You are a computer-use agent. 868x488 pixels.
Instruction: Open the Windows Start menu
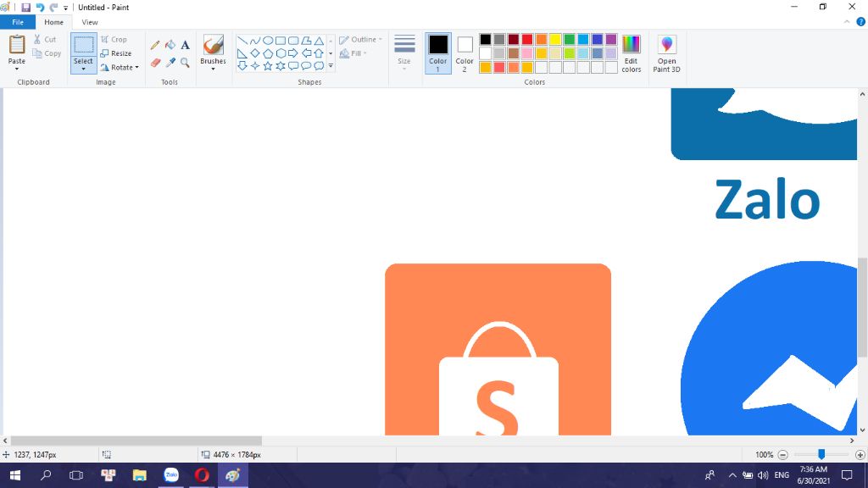click(x=15, y=475)
